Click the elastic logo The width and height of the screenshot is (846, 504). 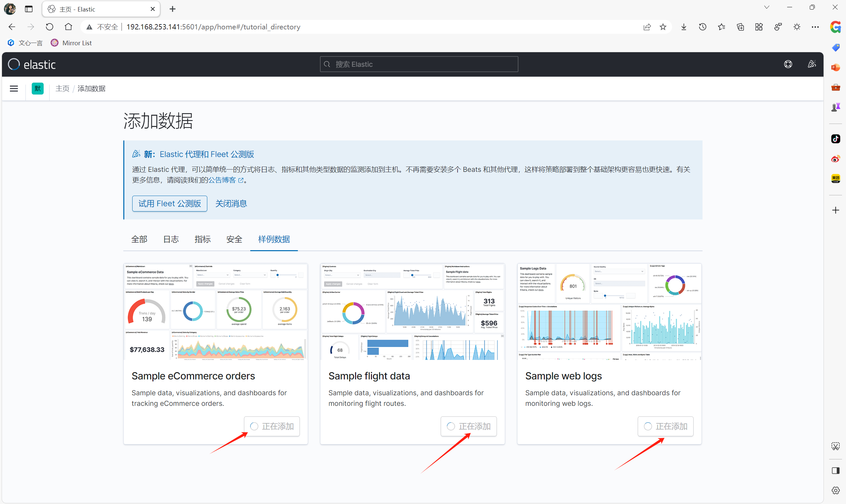(x=32, y=64)
